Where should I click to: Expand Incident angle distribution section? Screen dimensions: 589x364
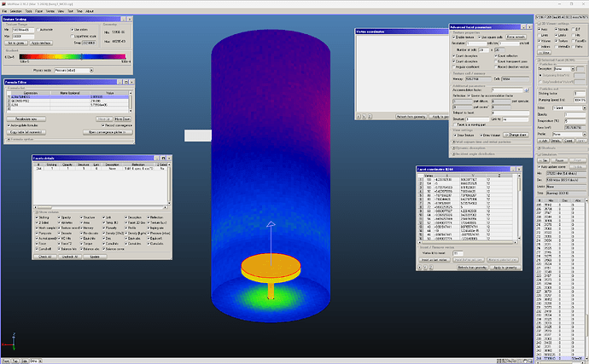point(454,153)
